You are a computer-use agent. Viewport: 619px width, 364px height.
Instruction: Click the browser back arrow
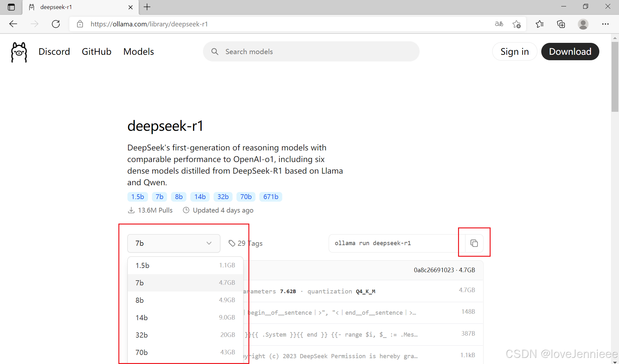tap(13, 24)
